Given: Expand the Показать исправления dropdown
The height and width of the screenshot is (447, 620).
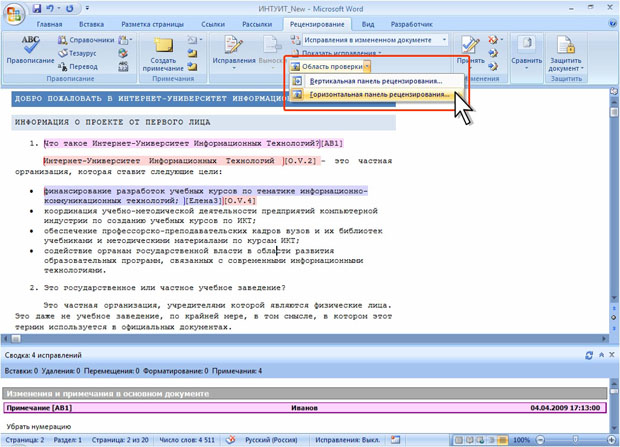Looking at the screenshot, I should 337,53.
